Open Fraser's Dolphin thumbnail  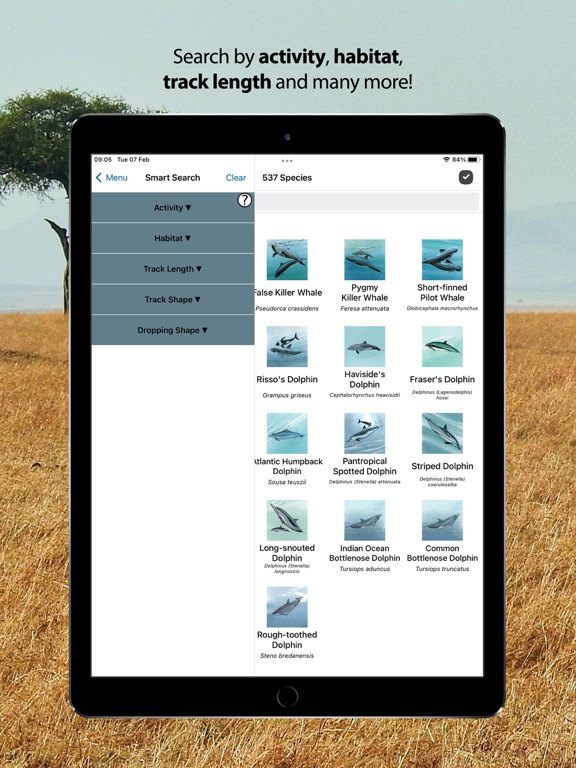coord(442,346)
